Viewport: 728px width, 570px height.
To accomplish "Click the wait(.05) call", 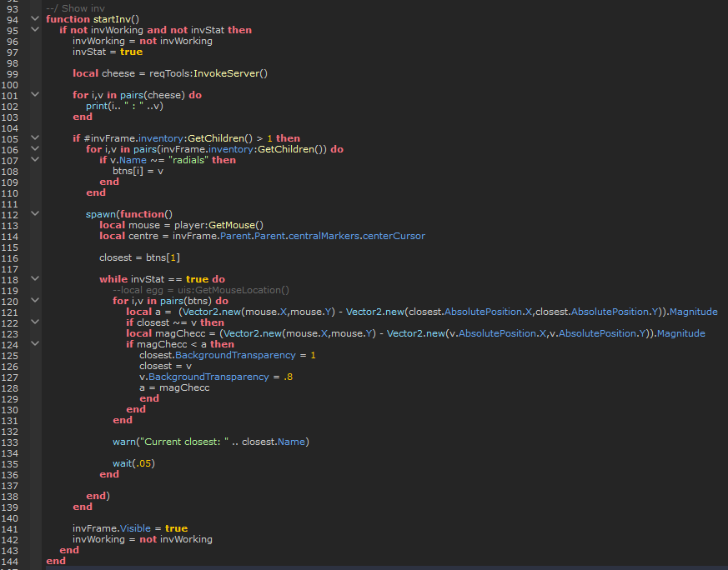I will 133,463.
